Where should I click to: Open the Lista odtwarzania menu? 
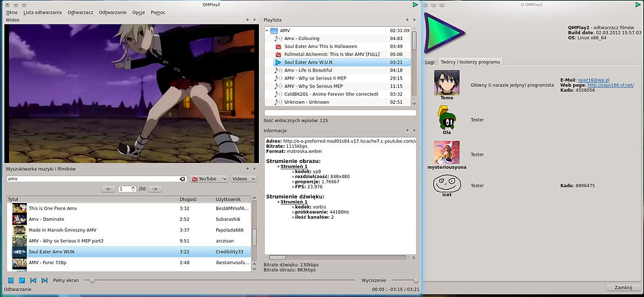point(43,12)
